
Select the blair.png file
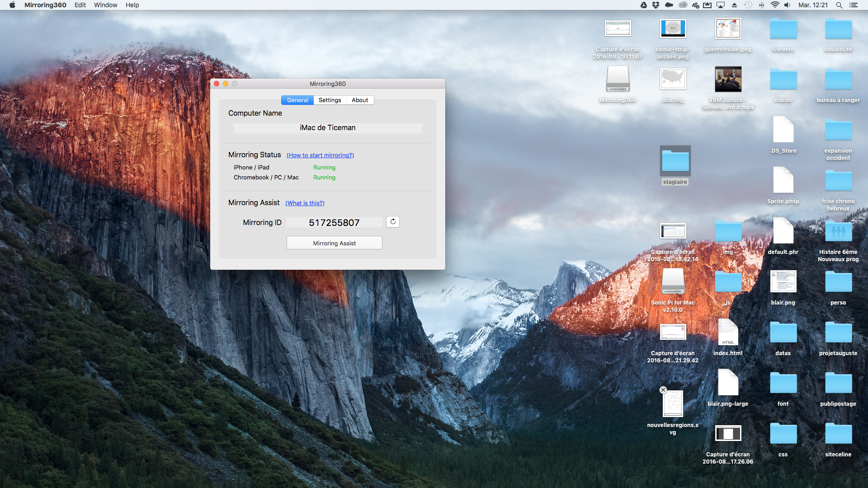tap(783, 282)
